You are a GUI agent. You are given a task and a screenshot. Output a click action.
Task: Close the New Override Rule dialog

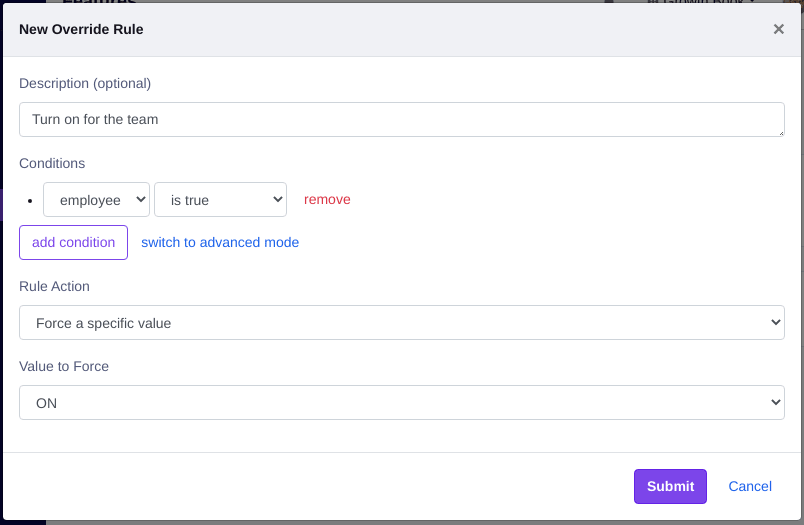[778, 29]
